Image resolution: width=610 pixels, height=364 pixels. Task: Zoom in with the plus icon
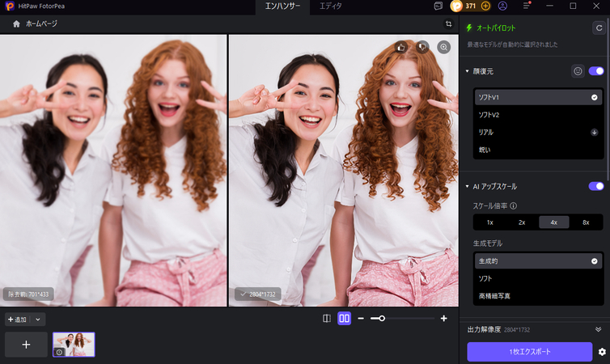coord(443,319)
